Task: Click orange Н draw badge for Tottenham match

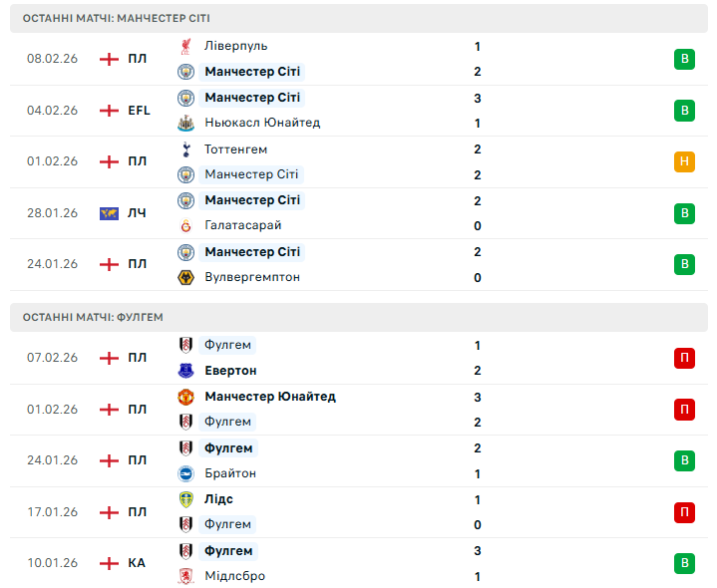Action: click(684, 161)
